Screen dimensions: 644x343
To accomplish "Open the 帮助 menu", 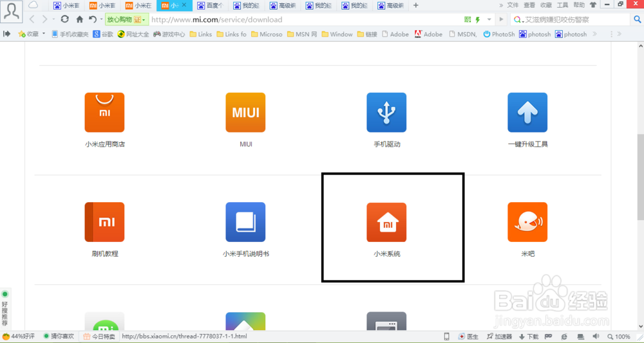I will [x=579, y=5].
